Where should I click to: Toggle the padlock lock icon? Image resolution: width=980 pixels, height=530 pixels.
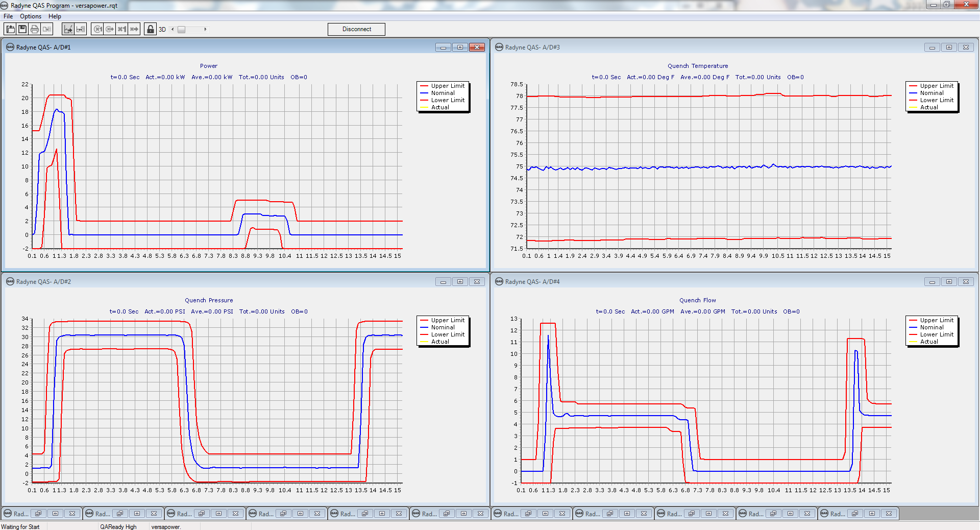[x=151, y=29]
